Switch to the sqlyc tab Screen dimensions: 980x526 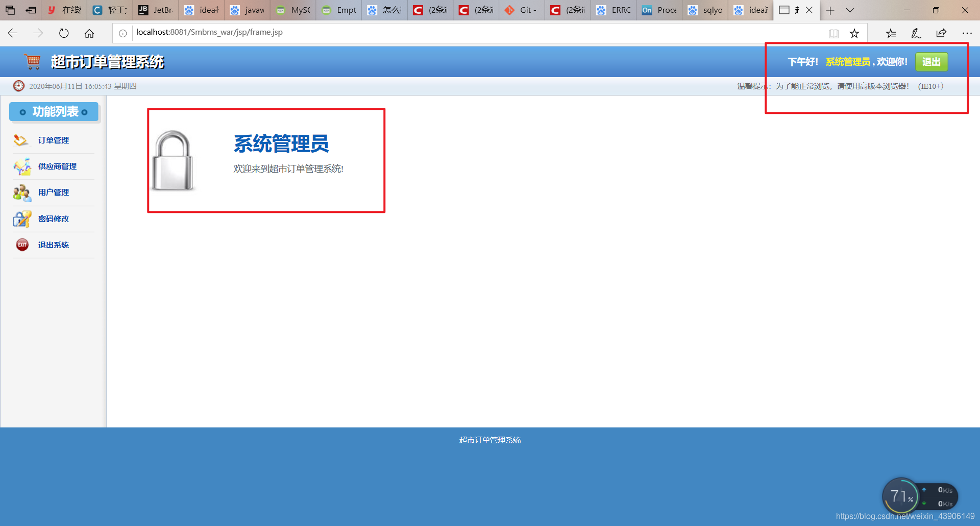click(705, 10)
